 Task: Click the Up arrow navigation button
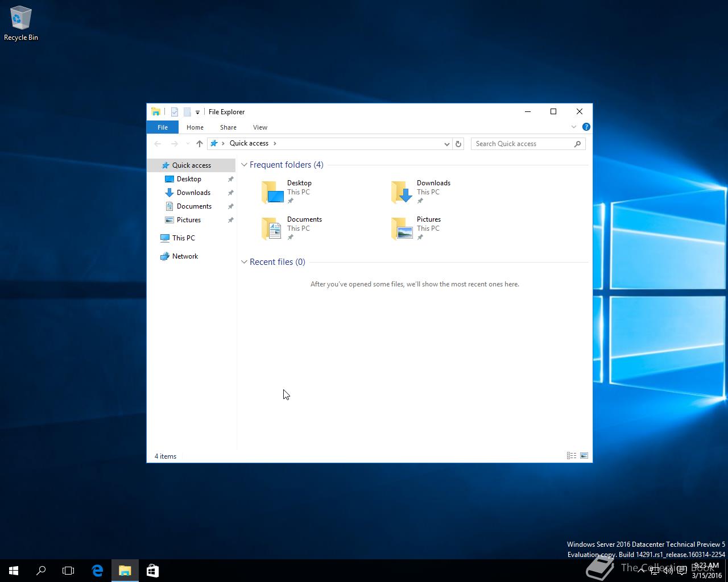click(199, 144)
